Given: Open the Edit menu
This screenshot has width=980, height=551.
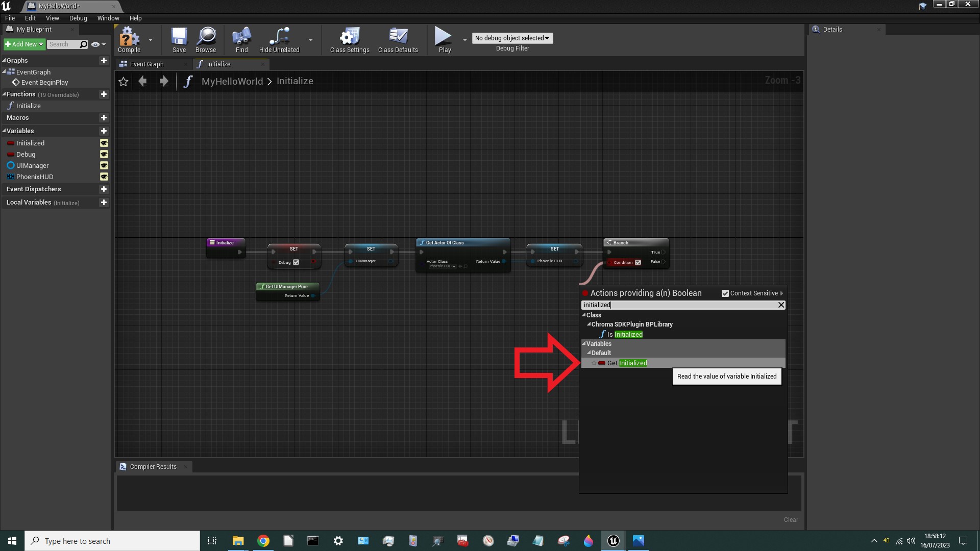Looking at the screenshot, I should click(x=31, y=18).
